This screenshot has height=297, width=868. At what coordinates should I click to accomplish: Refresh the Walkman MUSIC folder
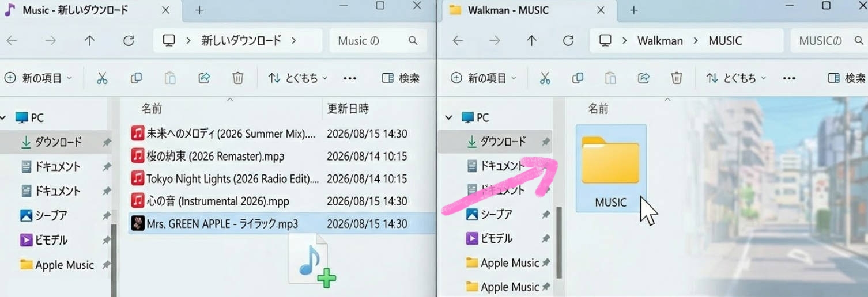[x=568, y=41]
